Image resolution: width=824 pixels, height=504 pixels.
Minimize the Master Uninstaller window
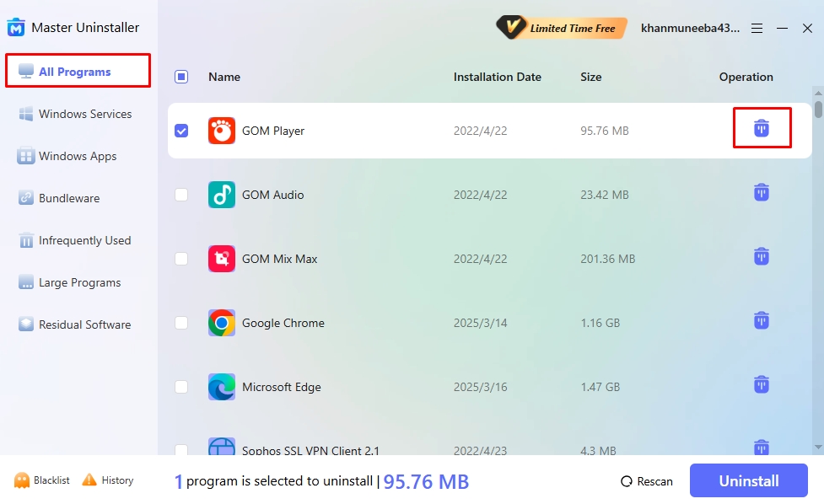pos(782,29)
